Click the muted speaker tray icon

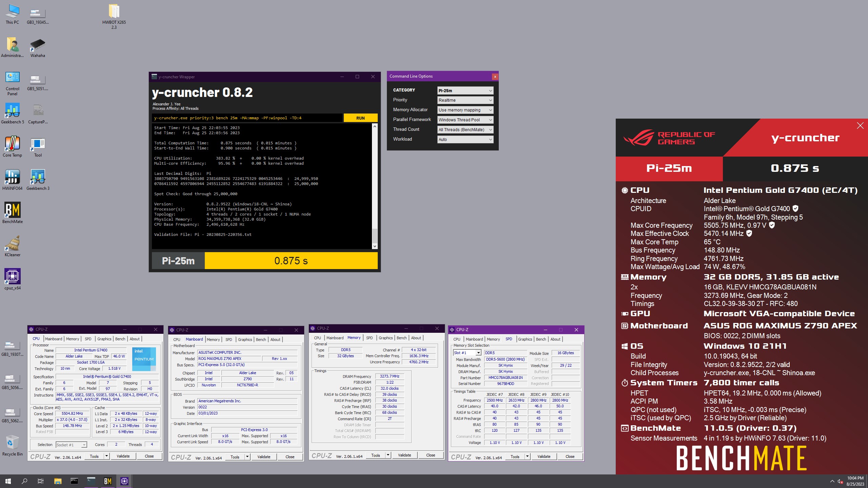click(x=840, y=481)
